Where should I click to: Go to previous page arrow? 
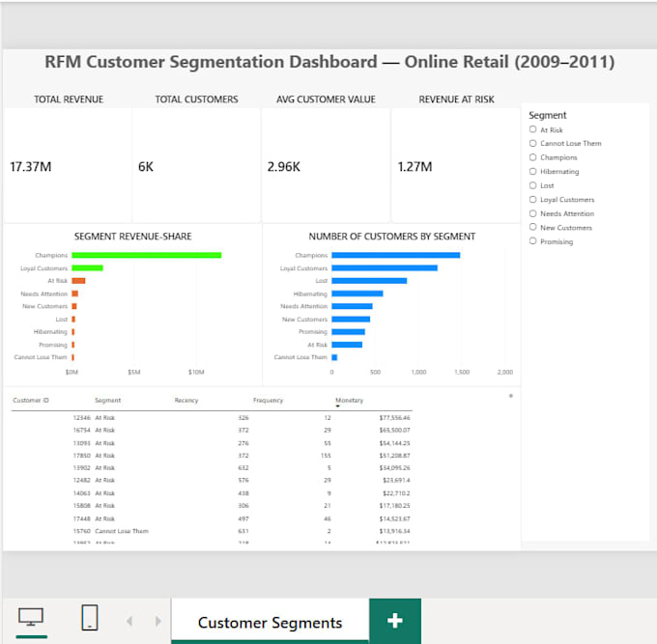pos(129,621)
